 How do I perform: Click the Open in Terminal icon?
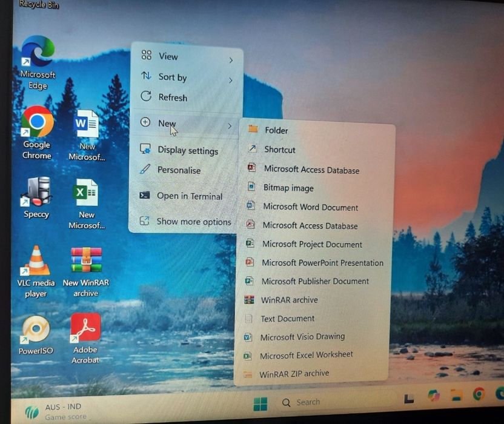145,195
